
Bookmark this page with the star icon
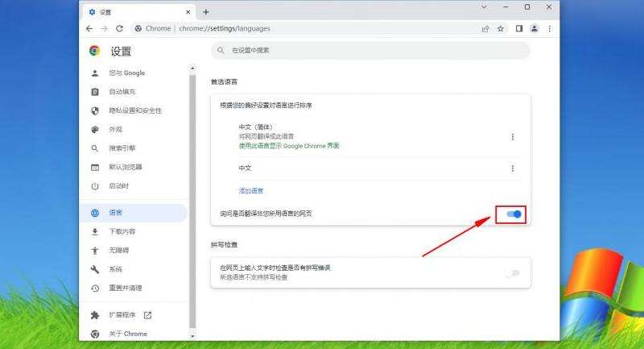point(501,28)
